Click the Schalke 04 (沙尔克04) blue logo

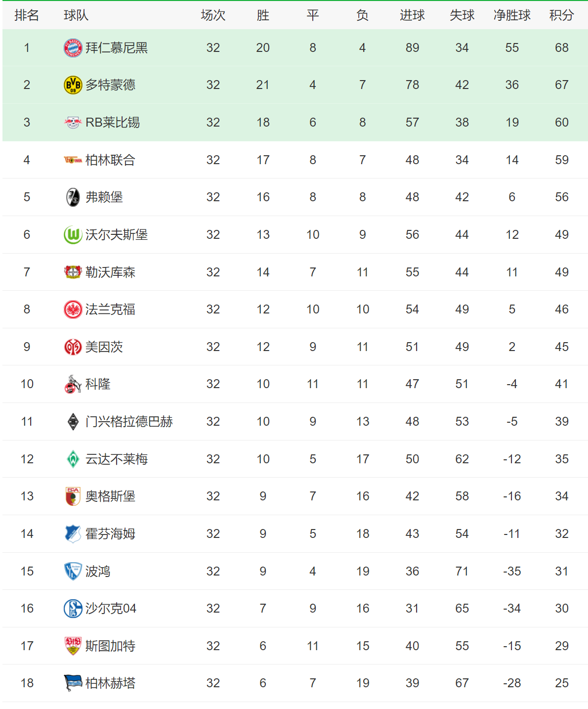point(73,609)
